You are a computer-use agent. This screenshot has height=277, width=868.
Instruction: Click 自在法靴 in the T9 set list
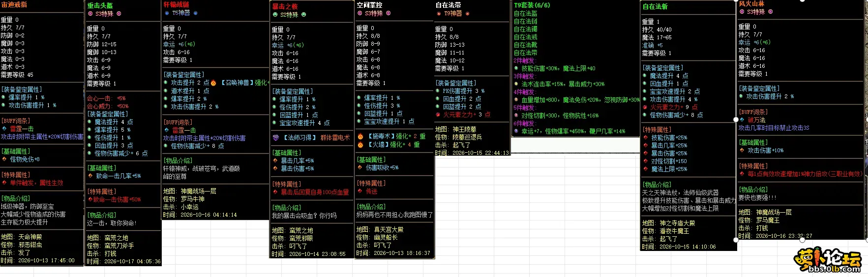pos(526,45)
